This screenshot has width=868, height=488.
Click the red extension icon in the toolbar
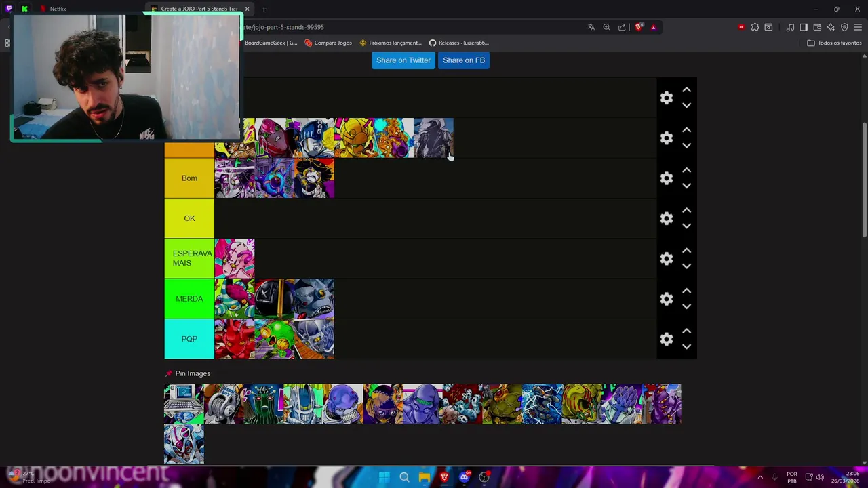[x=741, y=27]
